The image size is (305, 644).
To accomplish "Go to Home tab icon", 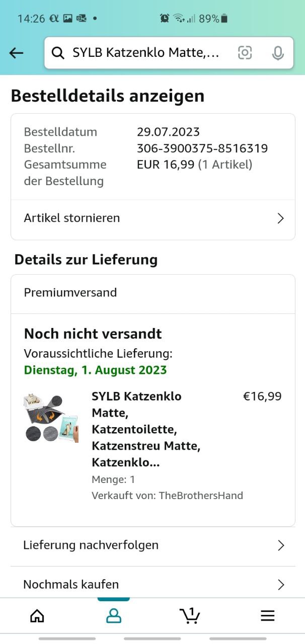I will [37, 616].
